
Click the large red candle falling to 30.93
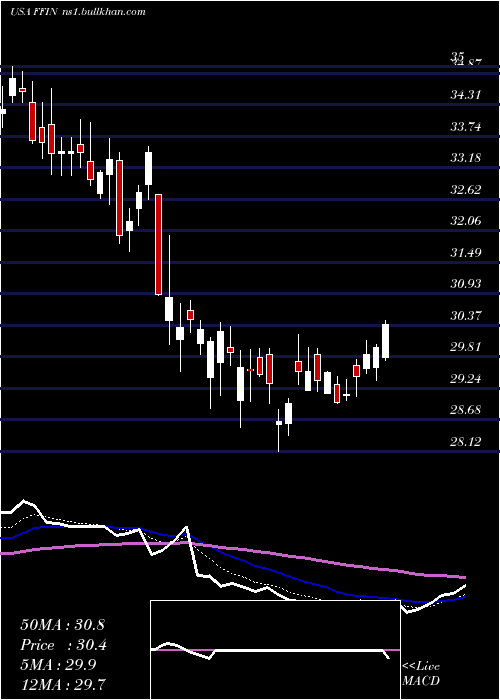click(x=158, y=245)
